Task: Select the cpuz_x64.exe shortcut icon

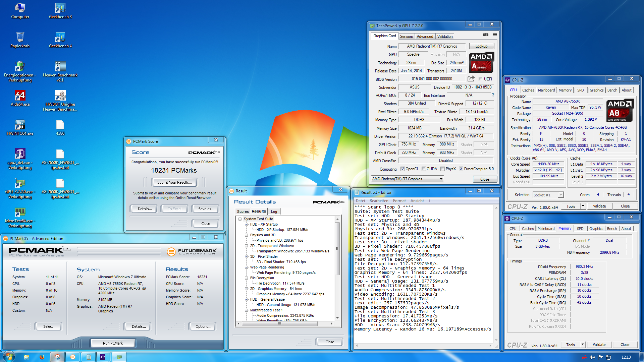Action: (x=20, y=159)
